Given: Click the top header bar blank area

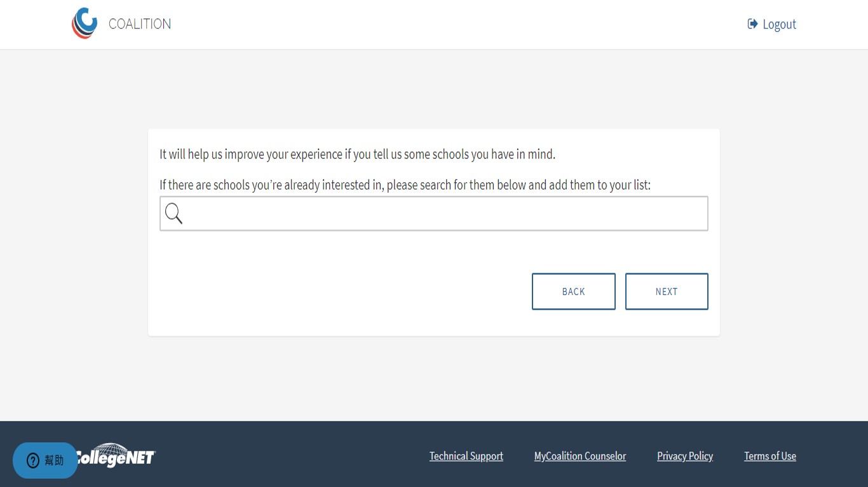Looking at the screenshot, I should [445, 24].
